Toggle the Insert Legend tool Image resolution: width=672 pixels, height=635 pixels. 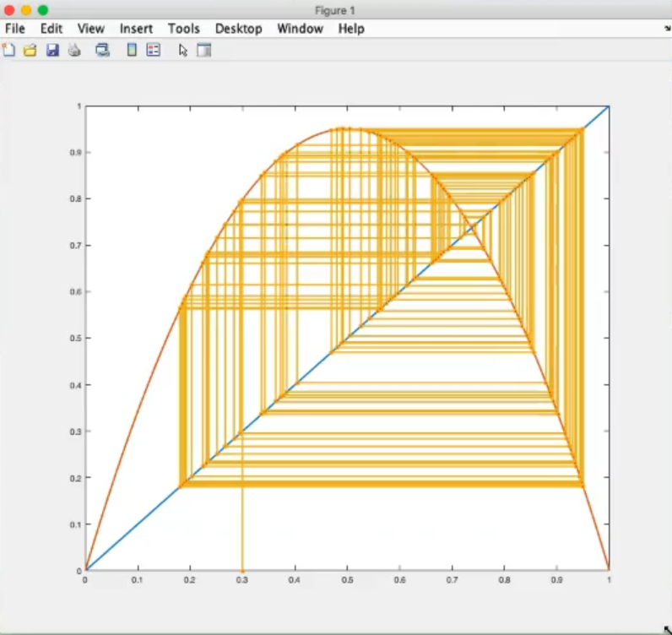coord(154,50)
